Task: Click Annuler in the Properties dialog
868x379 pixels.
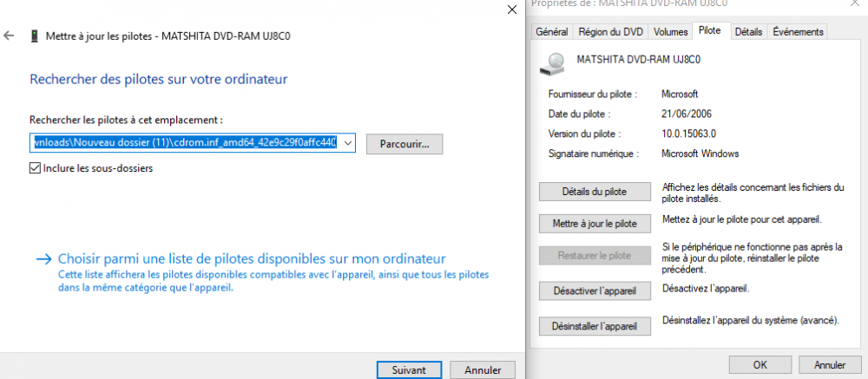Action: point(830,364)
